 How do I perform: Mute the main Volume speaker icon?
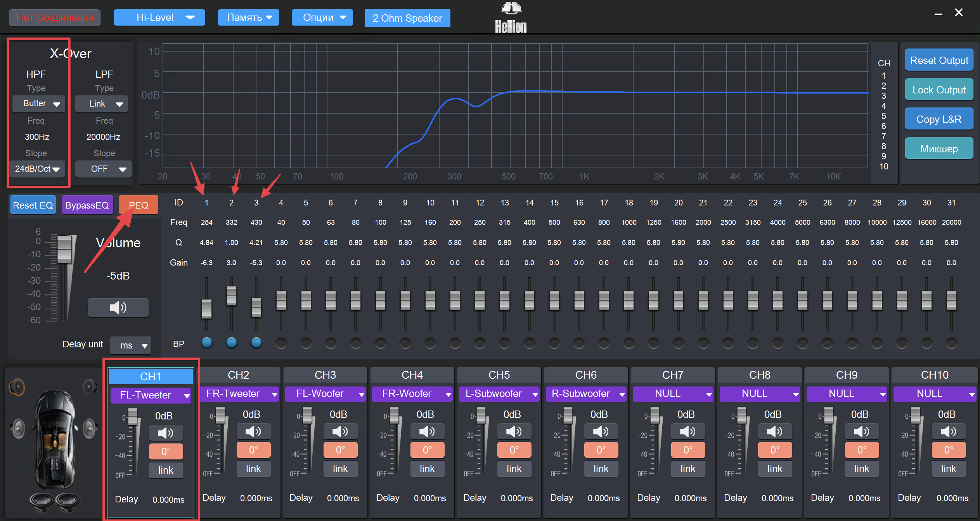(x=118, y=308)
